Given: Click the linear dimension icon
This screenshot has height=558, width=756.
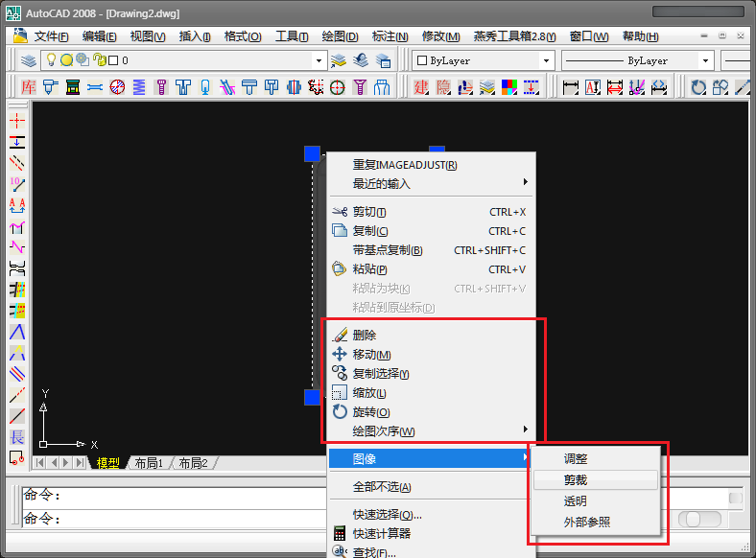Looking at the screenshot, I should pyautogui.click(x=571, y=87).
